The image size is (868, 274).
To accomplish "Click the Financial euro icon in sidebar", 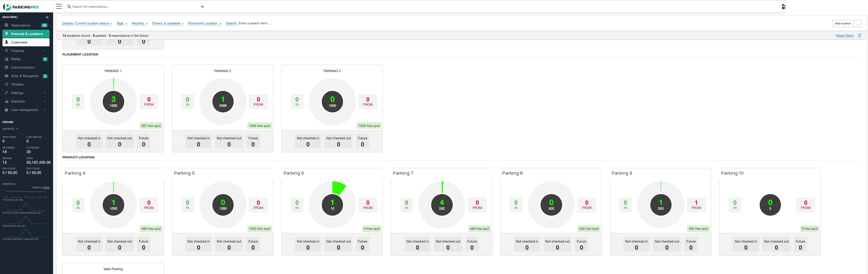I will click(x=6, y=51).
